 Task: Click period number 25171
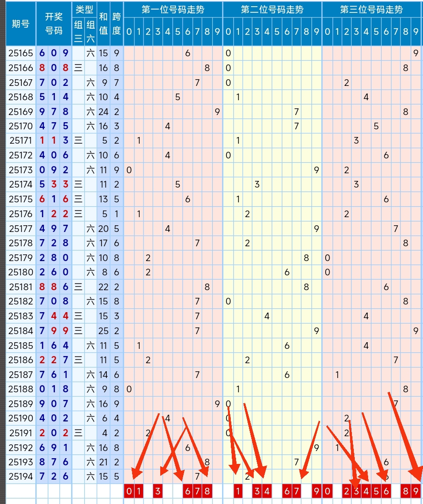[x=21, y=140]
